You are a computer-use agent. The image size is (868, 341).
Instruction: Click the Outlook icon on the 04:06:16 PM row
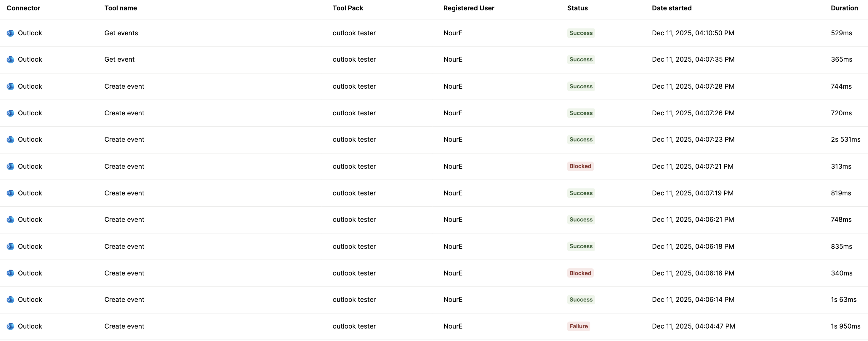click(10, 273)
